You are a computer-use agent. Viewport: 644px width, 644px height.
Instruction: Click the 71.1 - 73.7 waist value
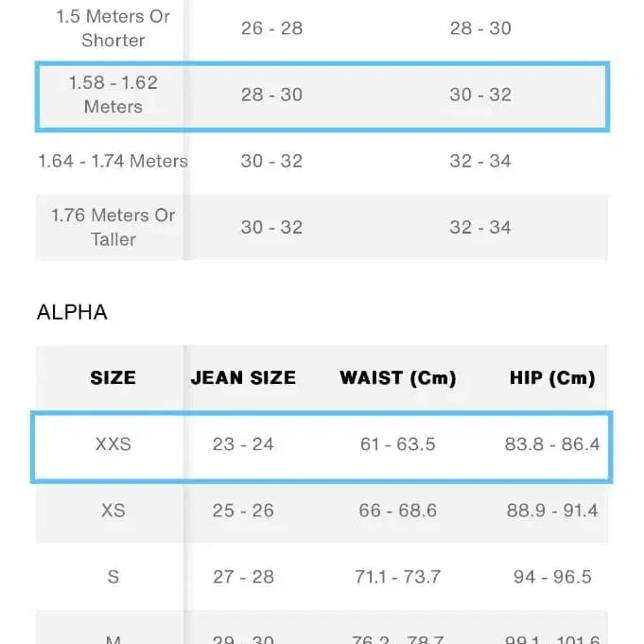pyautogui.click(x=397, y=577)
